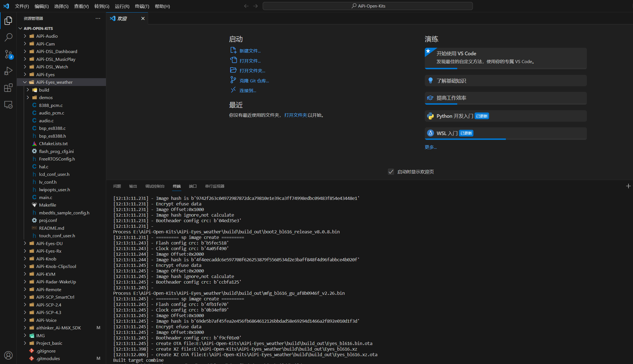Open the Search view in activity bar
The height and width of the screenshot is (364, 633).
coord(8,37)
